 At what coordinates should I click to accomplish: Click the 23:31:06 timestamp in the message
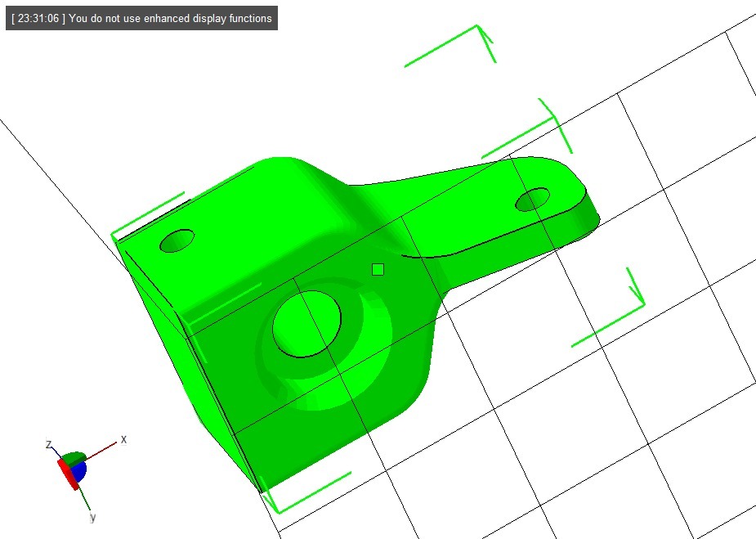click(x=38, y=18)
